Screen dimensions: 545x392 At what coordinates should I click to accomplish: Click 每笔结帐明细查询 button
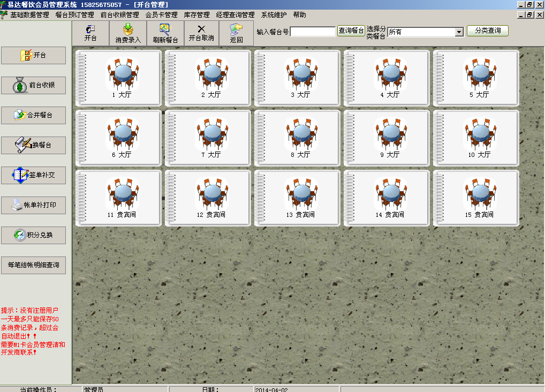click(33, 265)
